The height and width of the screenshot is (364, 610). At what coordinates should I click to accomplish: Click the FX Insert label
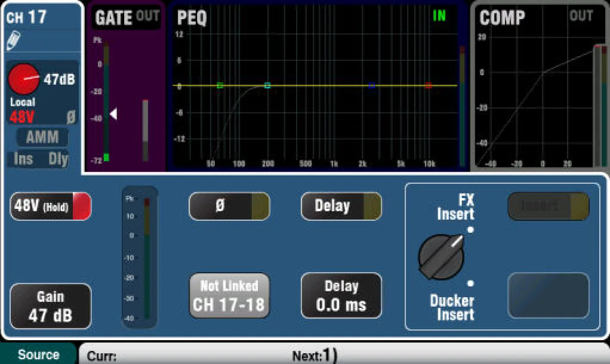(x=455, y=207)
